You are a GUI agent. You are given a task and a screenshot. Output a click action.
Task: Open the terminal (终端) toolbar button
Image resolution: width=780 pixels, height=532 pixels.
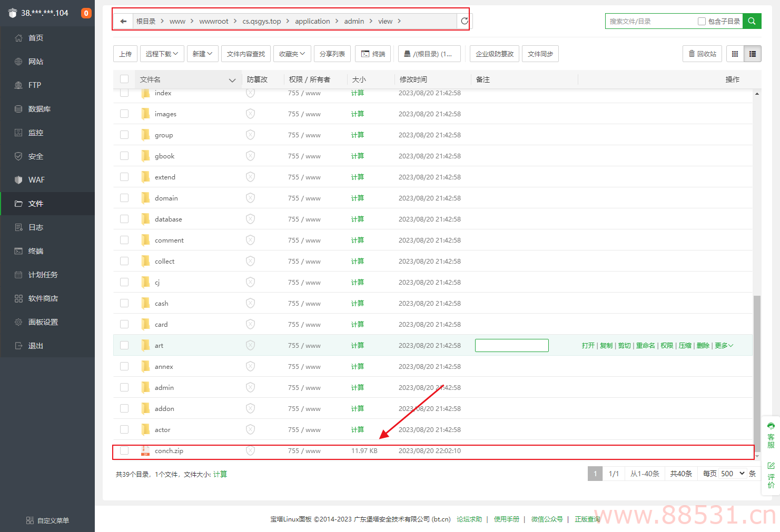373,54
